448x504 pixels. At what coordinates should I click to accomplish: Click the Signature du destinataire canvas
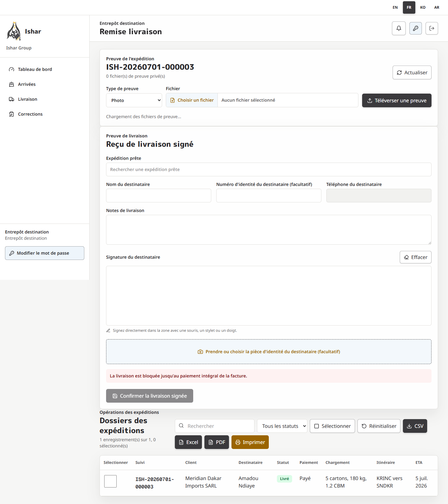tap(269, 296)
